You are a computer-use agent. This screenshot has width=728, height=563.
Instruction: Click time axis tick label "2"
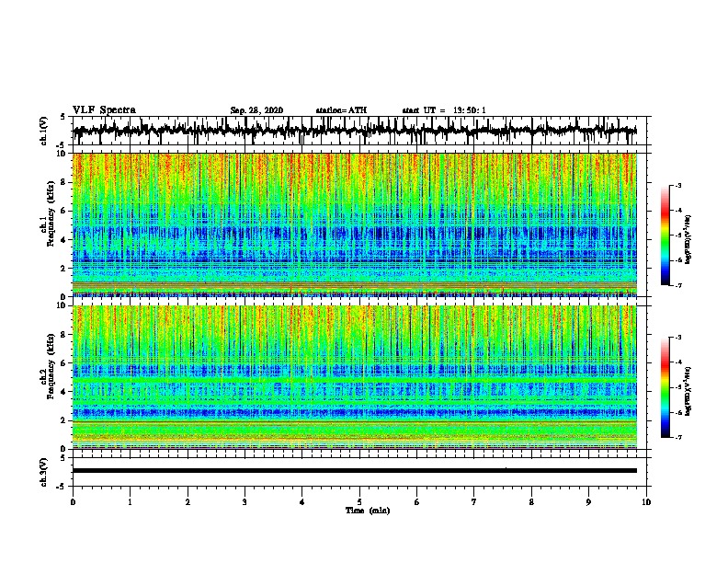[188, 502]
